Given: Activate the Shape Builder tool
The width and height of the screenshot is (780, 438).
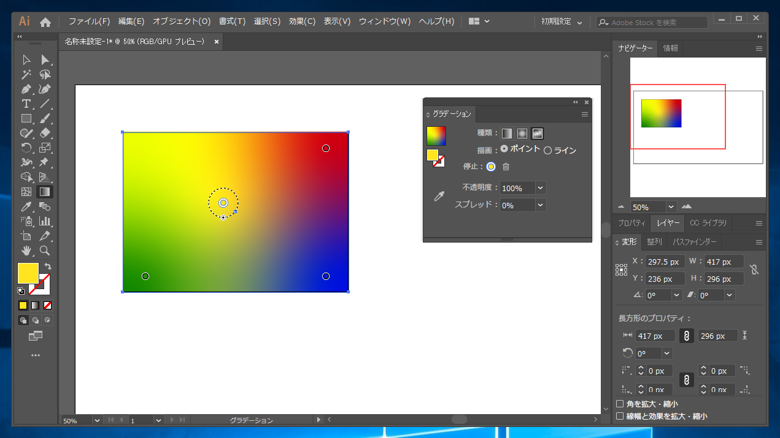Looking at the screenshot, I should coord(26,177).
